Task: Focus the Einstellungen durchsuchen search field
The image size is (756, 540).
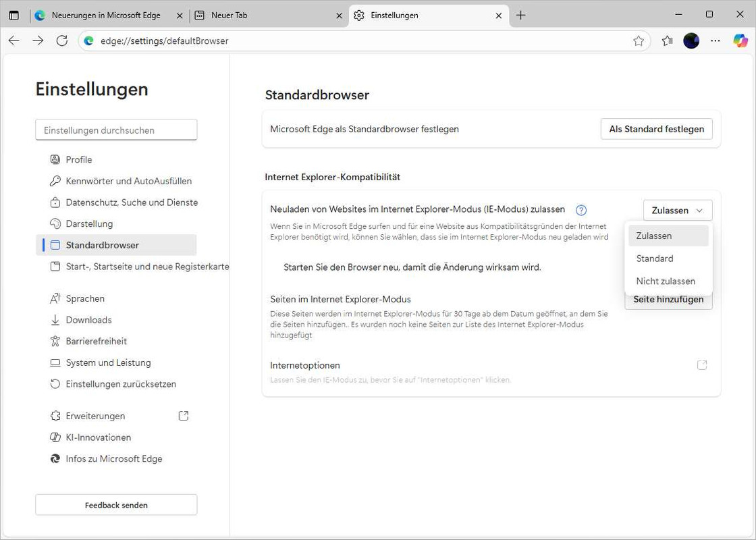Action: click(x=116, y=130)
